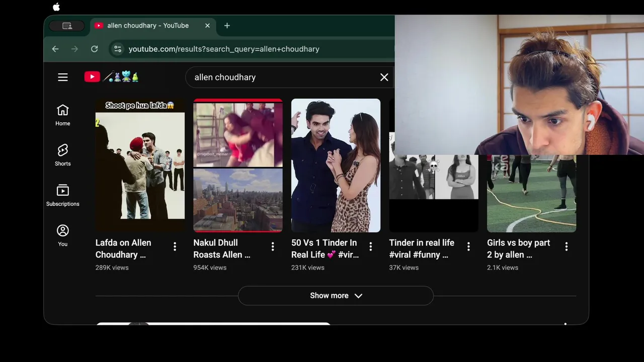Open a new browser tab

(227, 26)
